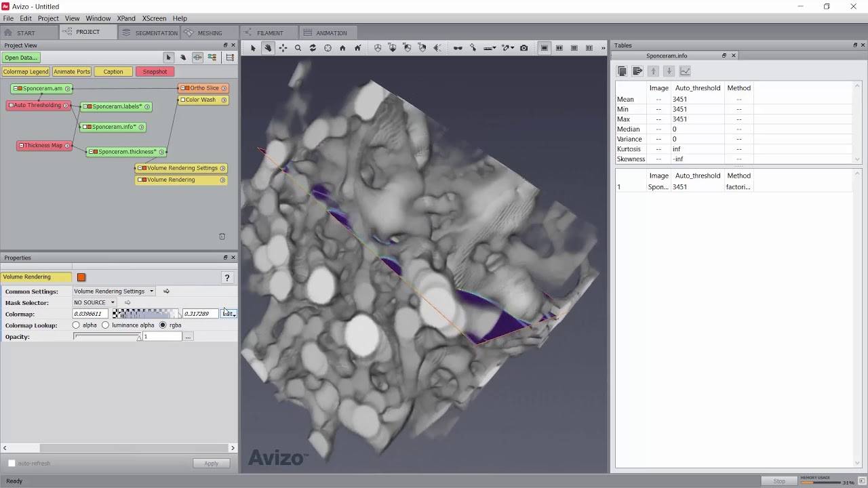This screenshot has height=488, width=868.
Task: Click the trash bin in Project View
Action: [x=222, y=237]
